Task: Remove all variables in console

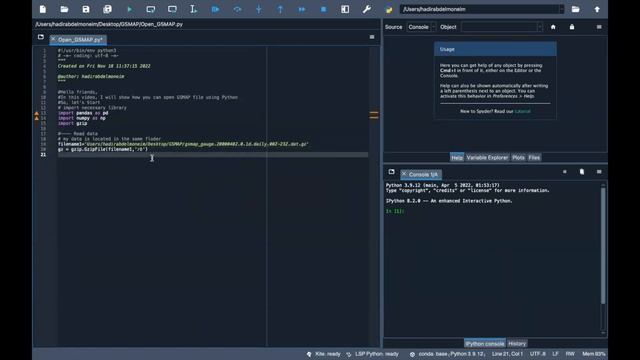Action: (582, 172)
